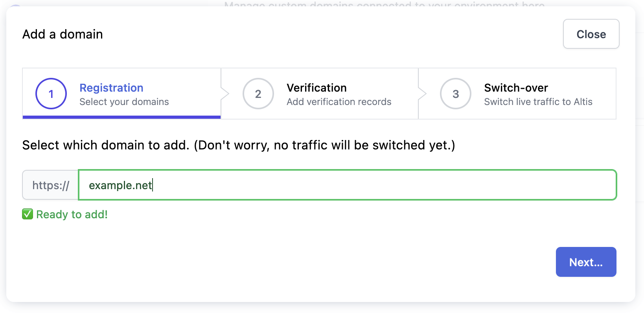The width and height of the screenshot is (644, 313).
Task: Click the chevron between Verification and Switch-over
Action: coord(422,94)
